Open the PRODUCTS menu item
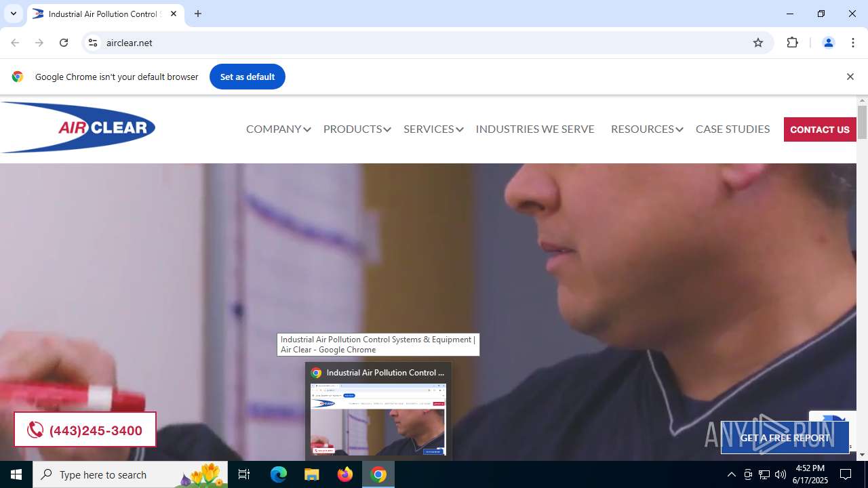Viewport: 868px width, 488px height. pyautogui.click(x=353, y=129)
